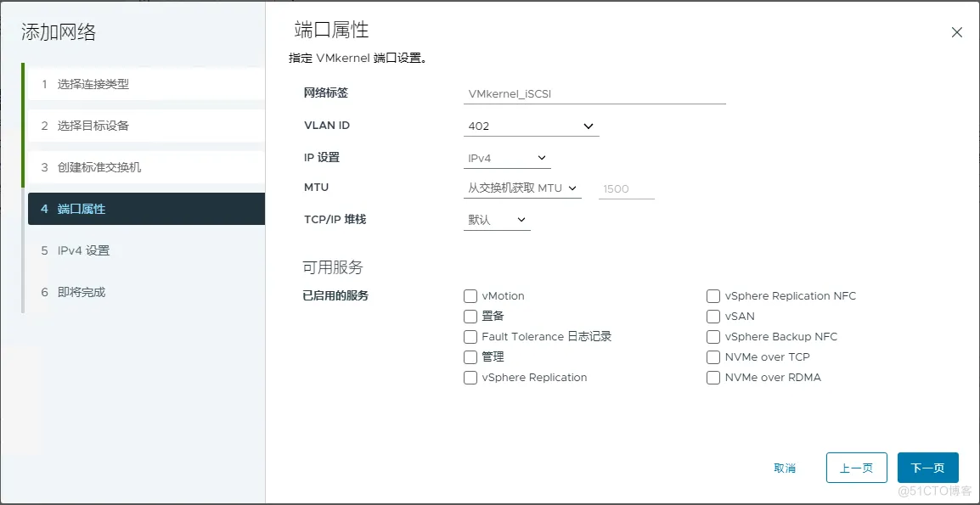Viewport: 980px width, 505px height.
Task: Enable the NVMe over TCP checkbox
Action: click(x=713, y=357)
